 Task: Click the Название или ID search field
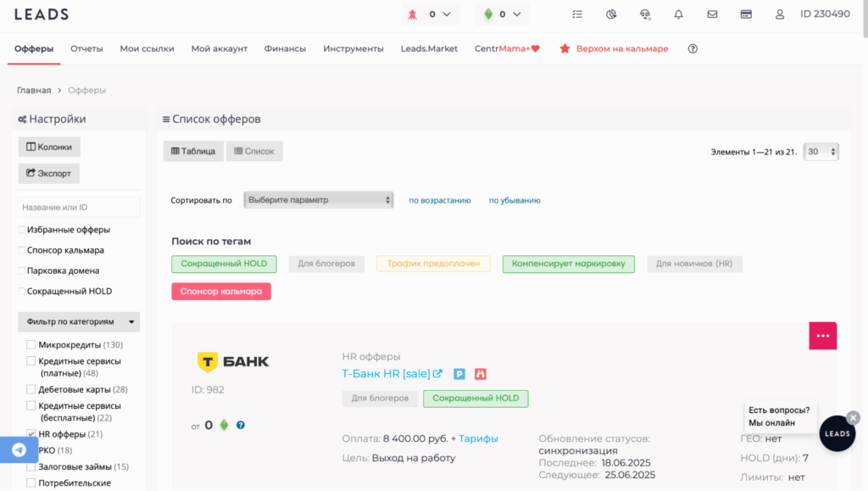click(x=79, y=207)
